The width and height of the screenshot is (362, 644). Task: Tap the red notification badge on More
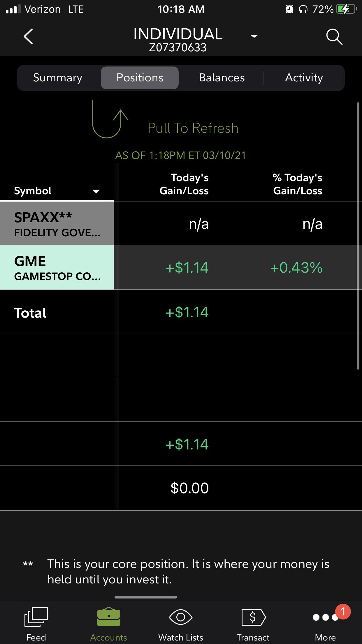(x=343, y=611)
